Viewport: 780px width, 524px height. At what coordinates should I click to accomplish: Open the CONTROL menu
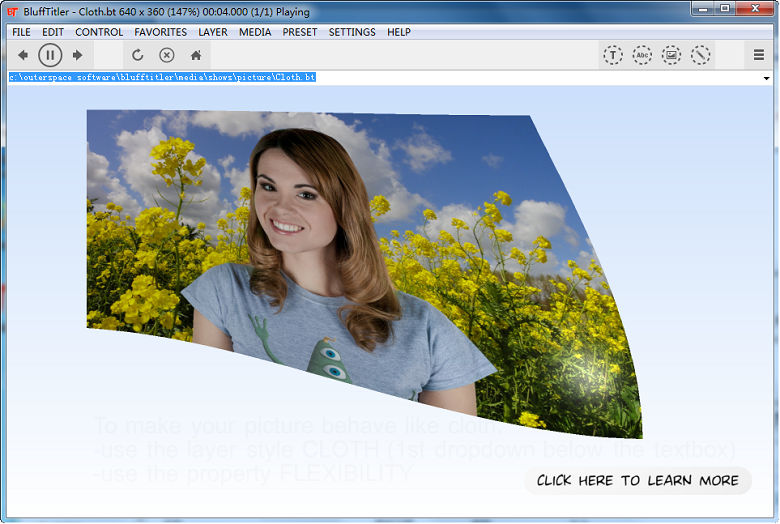click(x=99, y=32)
